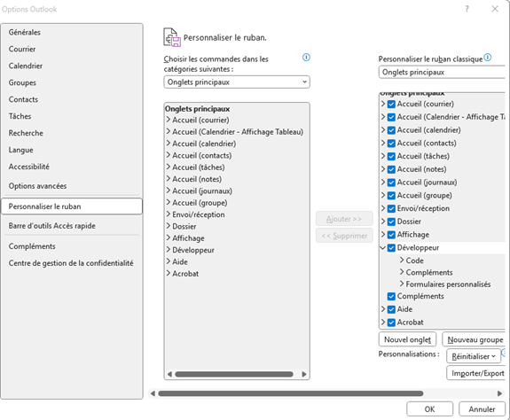
Task: Click left arrow of bottom dialog scrollbar
Action: tap(153, 393)
